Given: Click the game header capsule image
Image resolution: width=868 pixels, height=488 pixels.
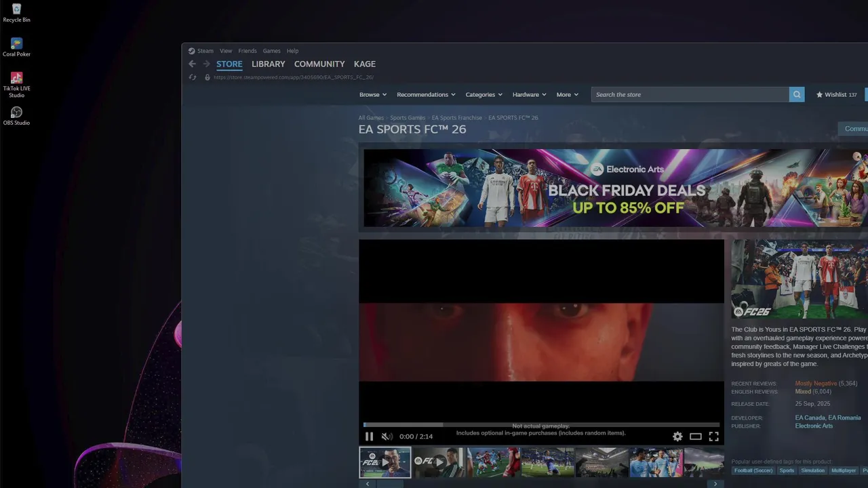Looking at the screenshot, I should (800, 279).
